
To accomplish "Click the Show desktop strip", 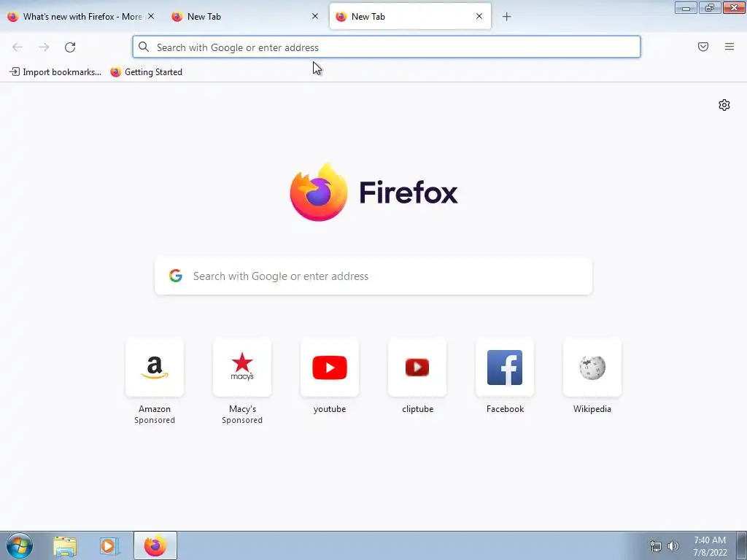I will tap(742, 545).
